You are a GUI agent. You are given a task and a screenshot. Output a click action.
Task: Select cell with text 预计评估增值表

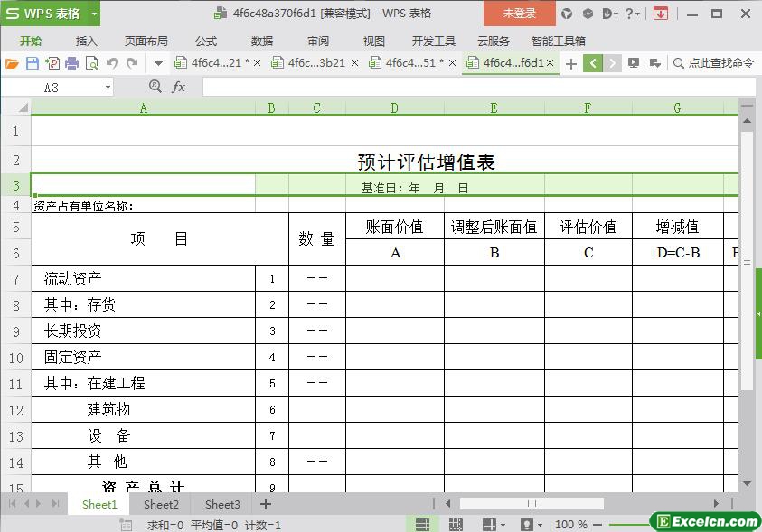426,162
